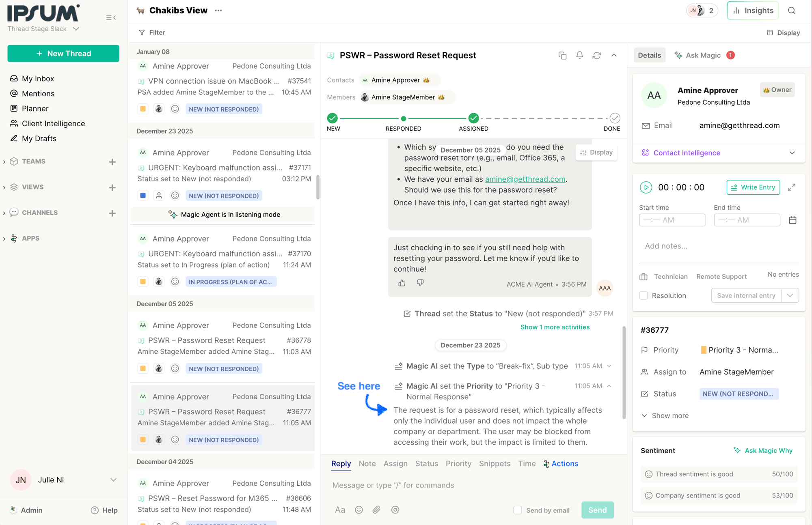This screenshot has height=525, width=812.
Task: Click the refresh sync icon in thread header
Action: (596, 56)
